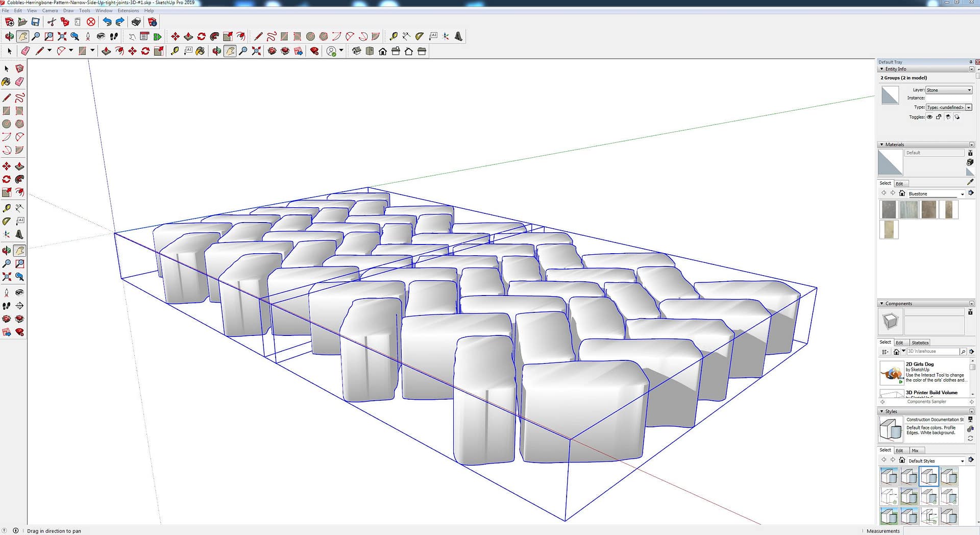The image size is (980, 535).
Task: Toggle entity visibility eye in Entity Info
Action: (x=929, y=117)
